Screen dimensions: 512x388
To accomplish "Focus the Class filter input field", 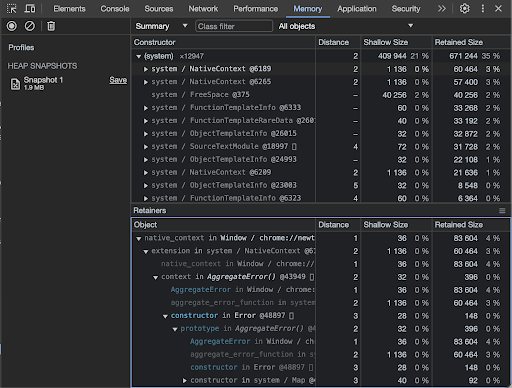I will coord(234,26).
